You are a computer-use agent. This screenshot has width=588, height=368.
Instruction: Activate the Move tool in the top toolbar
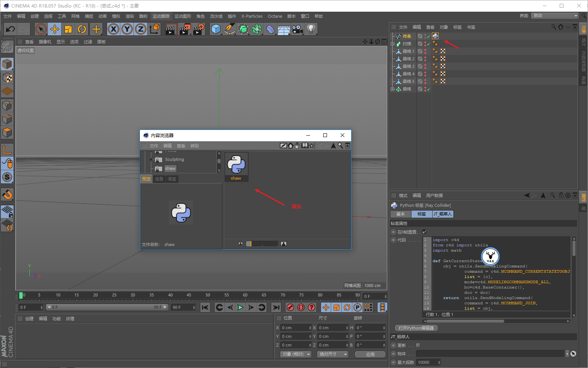tap(55, 29)
